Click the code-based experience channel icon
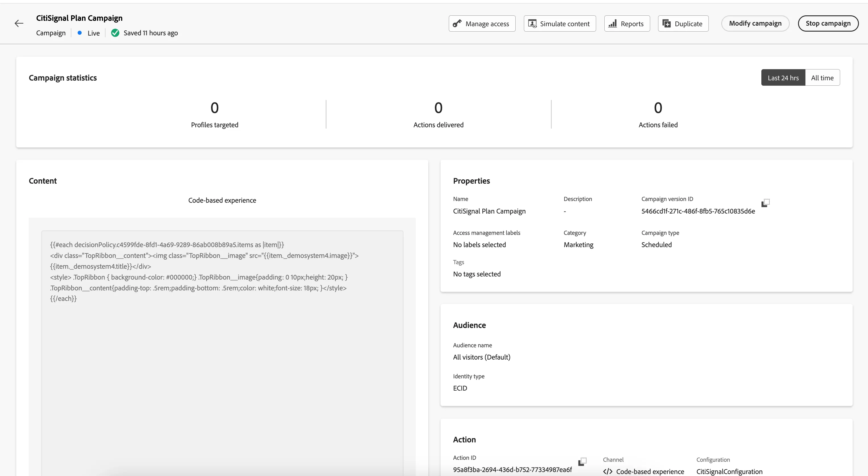Viewport: 868px width, 476px height. pyautogui.click(x=608, y=471)
